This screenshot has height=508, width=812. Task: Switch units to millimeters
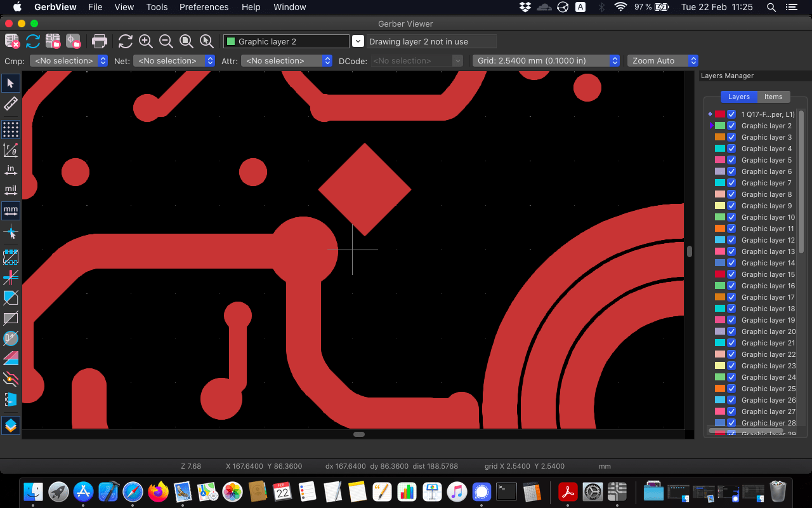[x=11, y=211]
